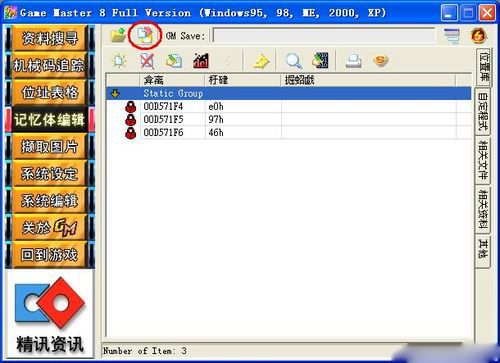
Task: Toggle lock on address 00D571F5
Action: 131,120
